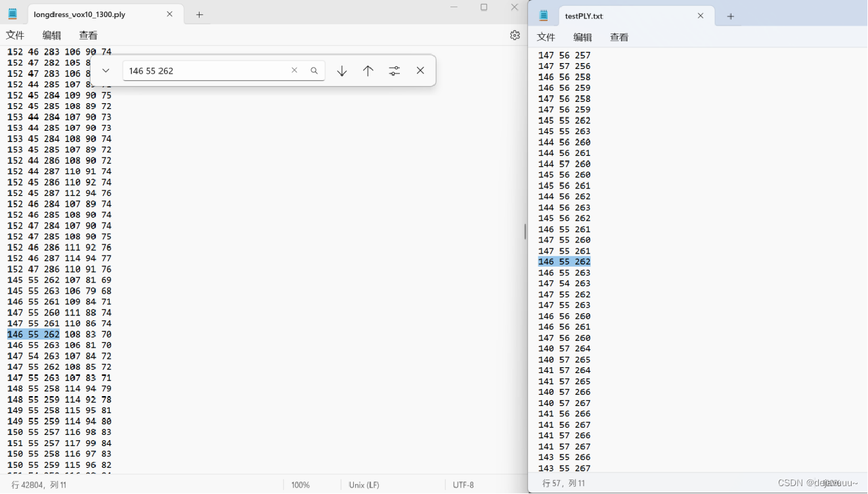Click the vertical scrollbar of the left window
Screen dimensions: 868x494
point(523,231)
